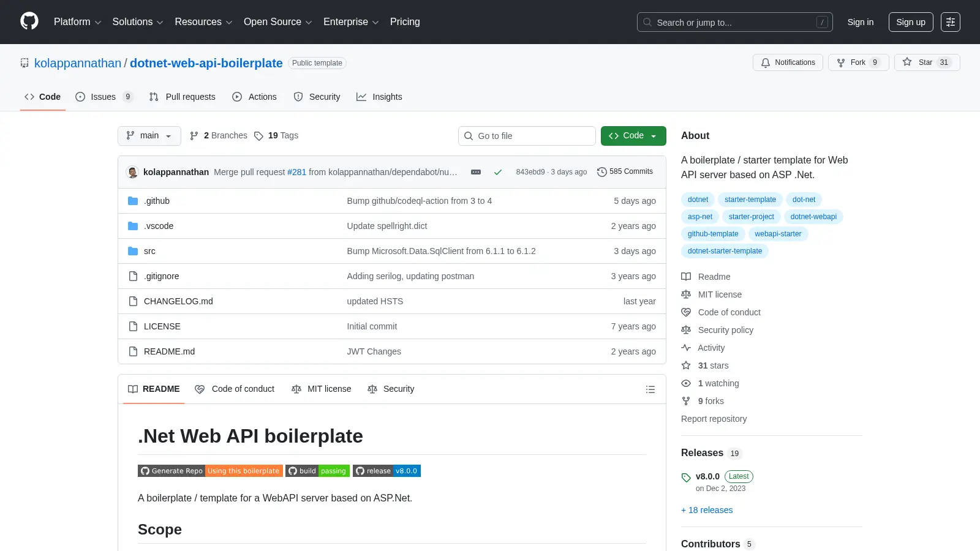Click the search magnifier icon in the header

647,22
